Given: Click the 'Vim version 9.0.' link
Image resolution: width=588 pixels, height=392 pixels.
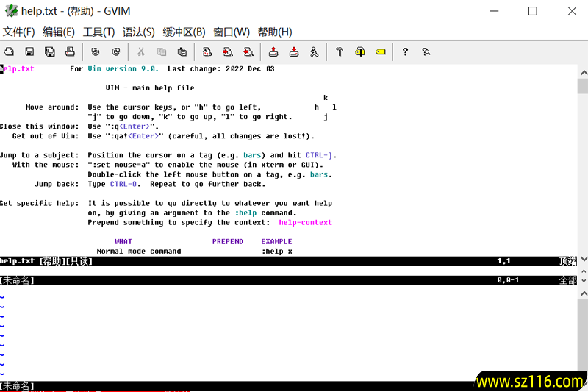Looking at the screenshot, I should pyautogui.click(x=123, y=68).
